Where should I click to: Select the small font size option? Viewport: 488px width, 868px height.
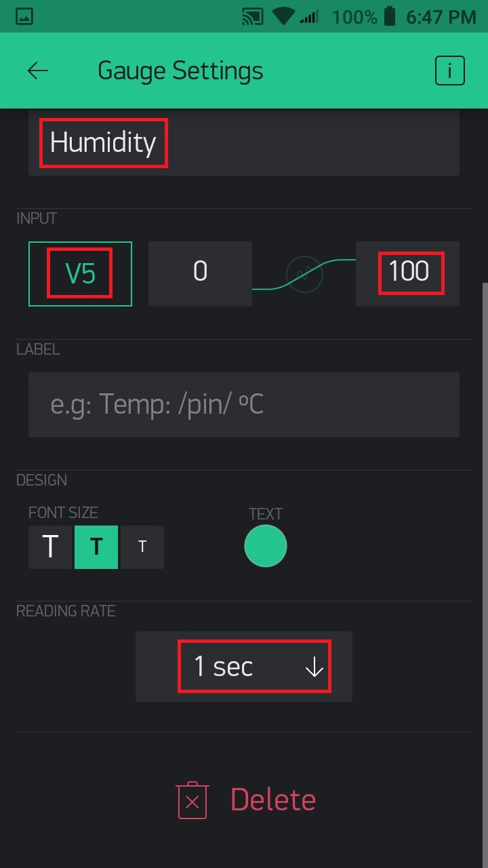pyautogui.click(x=142, y=547)
